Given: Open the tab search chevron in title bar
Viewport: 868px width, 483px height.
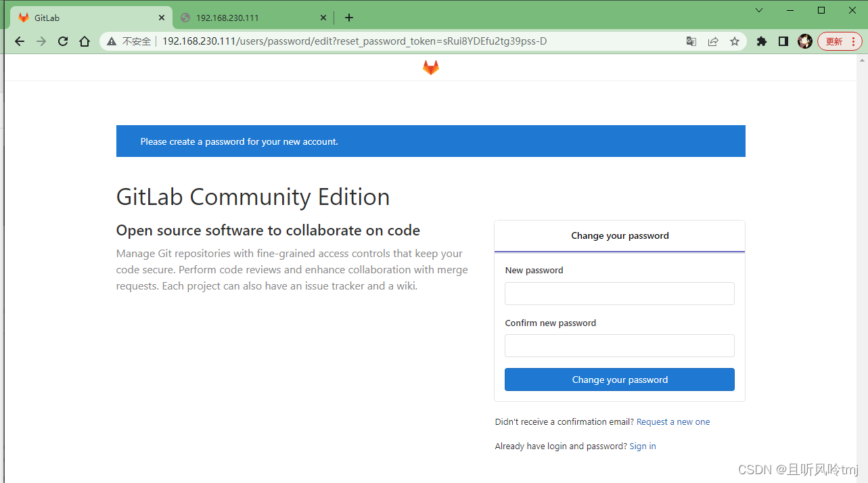Looking at the screenshot, I should (x=759, y=10).
